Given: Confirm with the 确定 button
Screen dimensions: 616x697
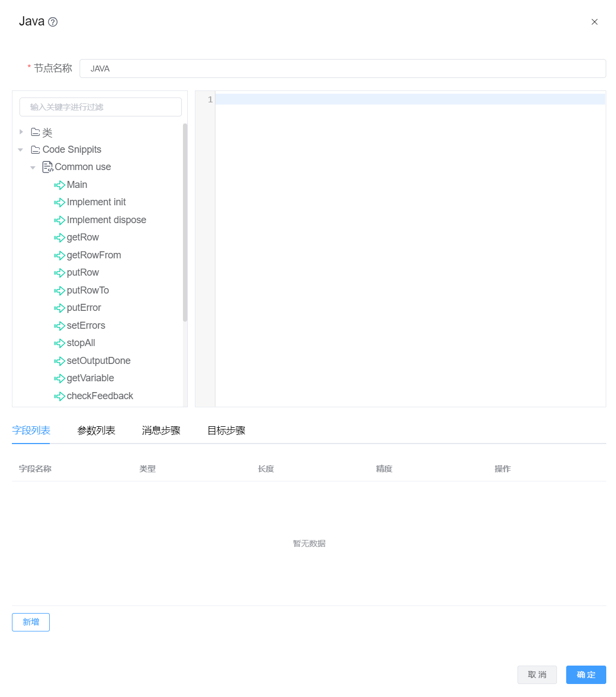Looking at the screenshot, I should pyautogui.click(x=586, y=675).
